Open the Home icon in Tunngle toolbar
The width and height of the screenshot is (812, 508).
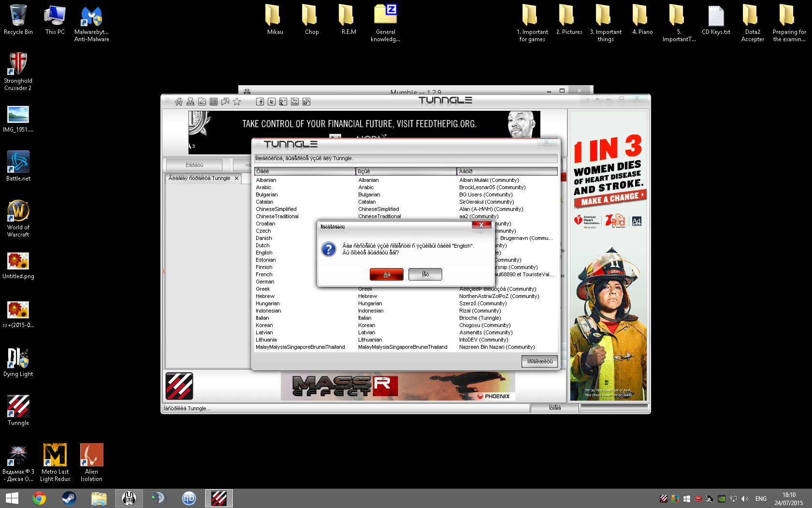tap(179, 102)
